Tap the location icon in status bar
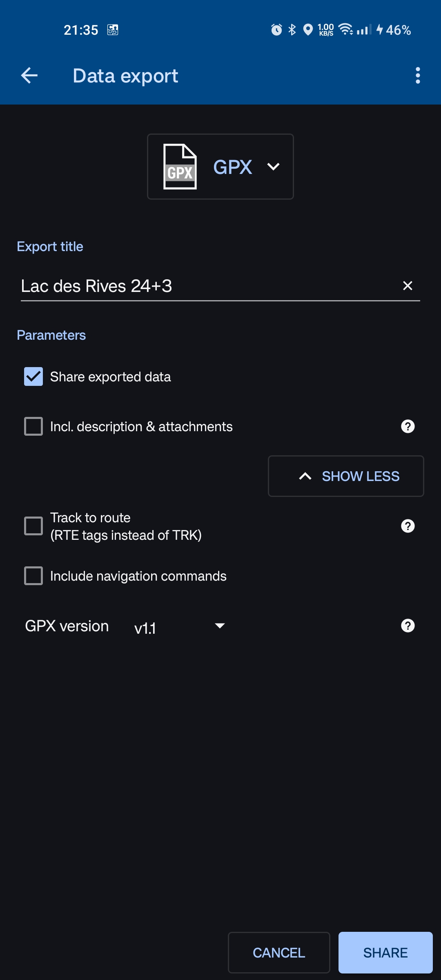This screenshot has height=980, width=441. 308,30
